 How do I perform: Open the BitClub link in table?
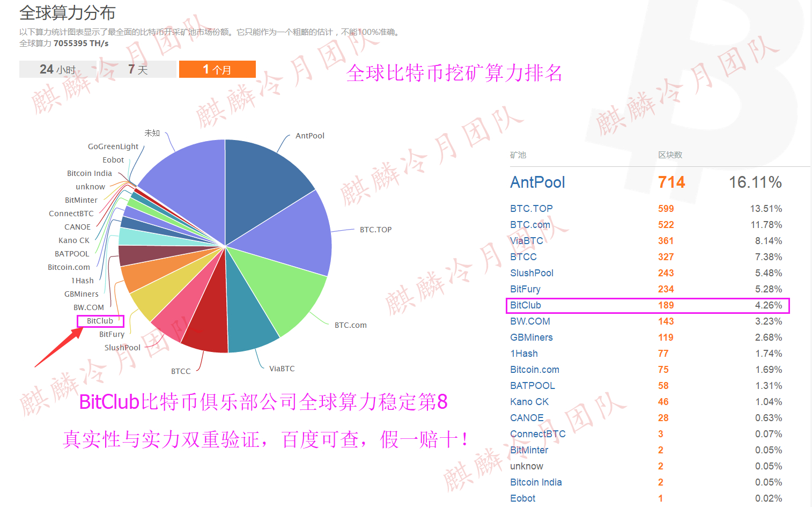tap(525, 305)
